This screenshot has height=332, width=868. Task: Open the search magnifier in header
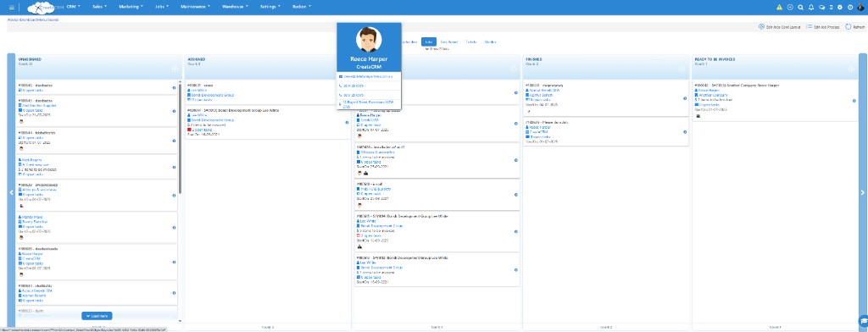[800, 7]
